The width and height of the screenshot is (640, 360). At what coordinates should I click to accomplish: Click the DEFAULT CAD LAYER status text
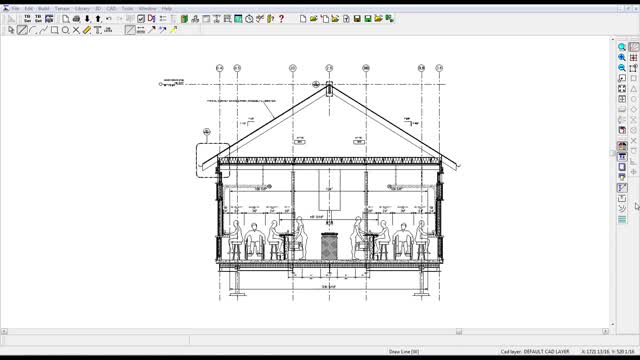pos(546,351)
